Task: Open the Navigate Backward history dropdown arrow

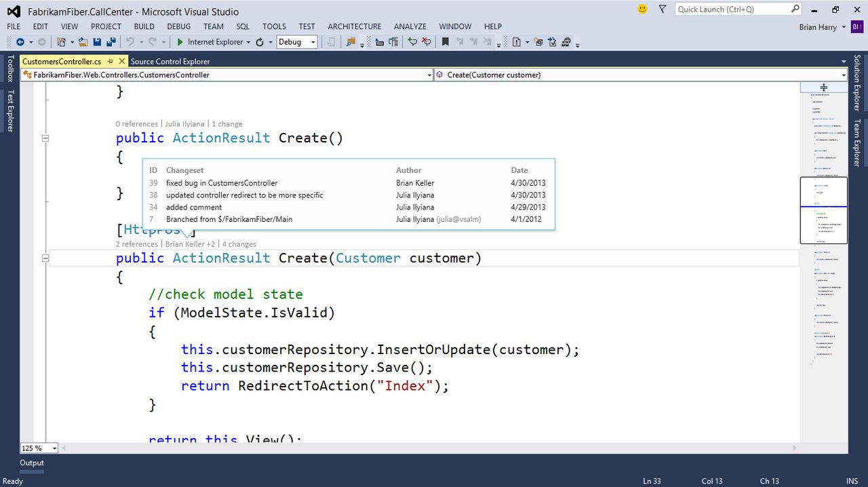Action: 31,42
